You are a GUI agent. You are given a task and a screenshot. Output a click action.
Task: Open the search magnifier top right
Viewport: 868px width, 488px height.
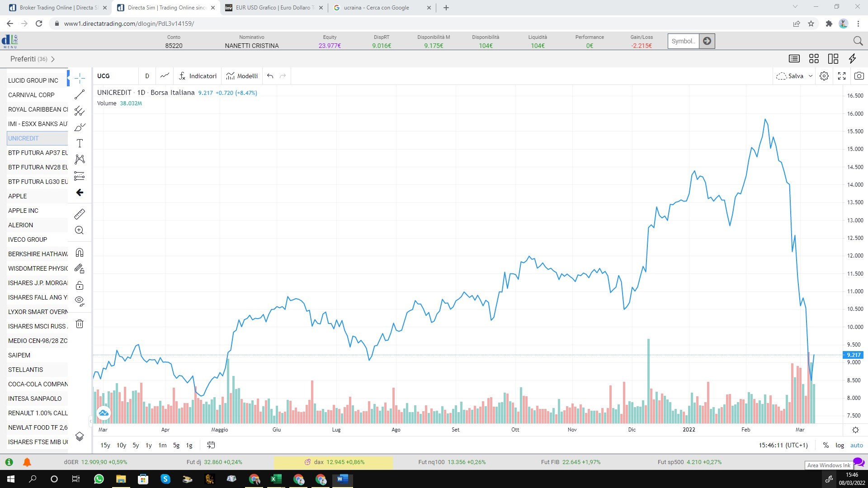[x=858, y=41]
